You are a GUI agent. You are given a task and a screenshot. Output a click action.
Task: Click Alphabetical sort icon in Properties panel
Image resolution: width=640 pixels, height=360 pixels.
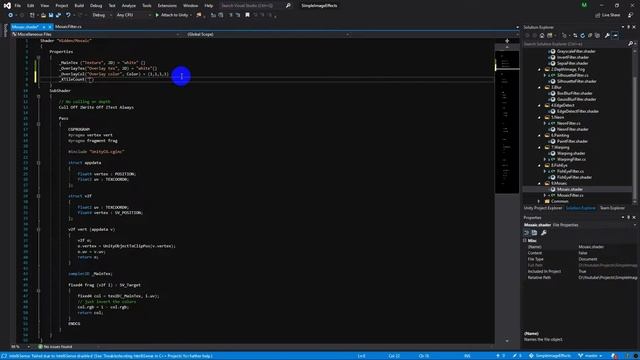pyautogui.click(x=534, y=233)
